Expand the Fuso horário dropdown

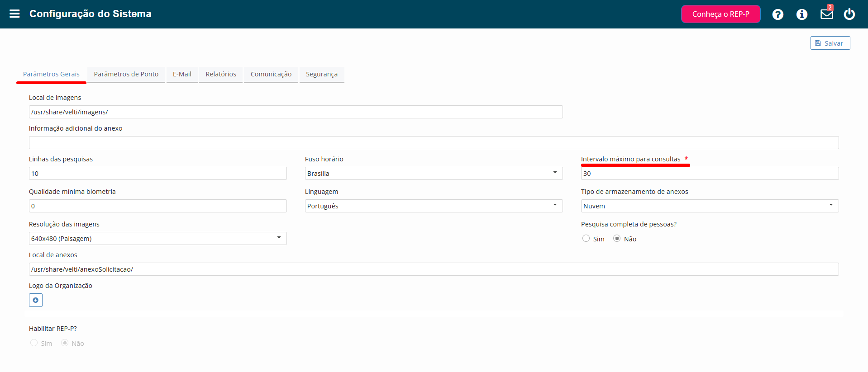[434, 174]
